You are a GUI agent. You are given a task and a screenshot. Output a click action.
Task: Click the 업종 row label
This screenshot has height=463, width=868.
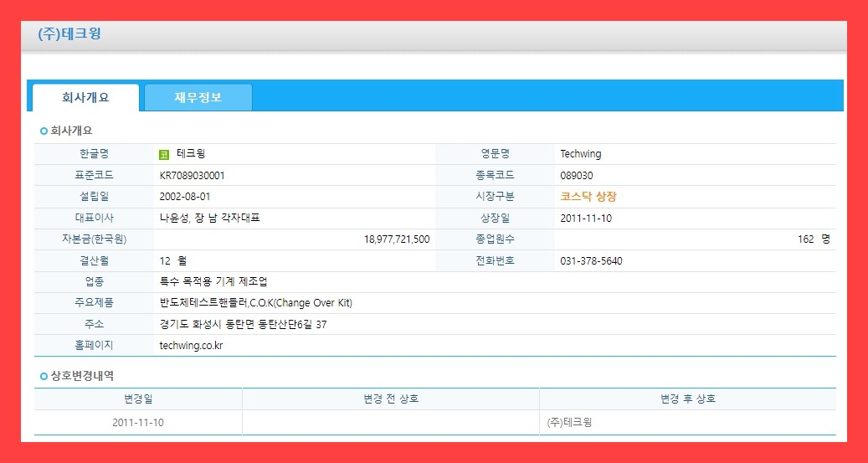94,282
